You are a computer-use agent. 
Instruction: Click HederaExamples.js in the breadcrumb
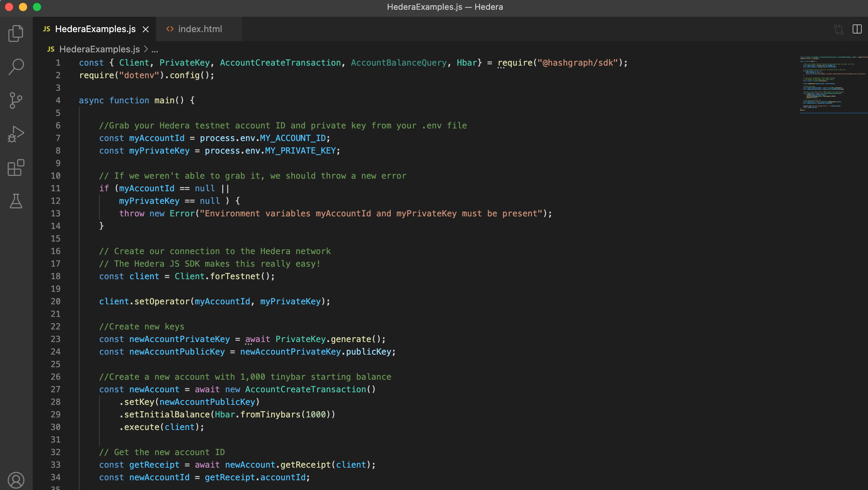(x=99, y=50)
